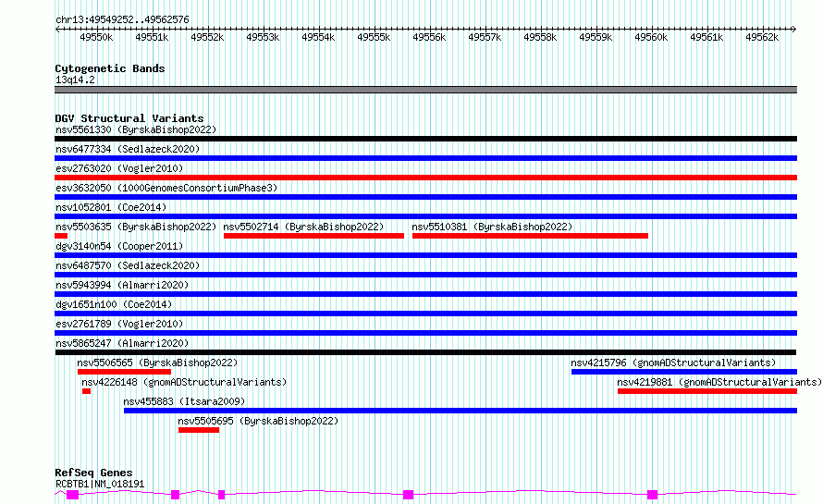Select nsv5503635 (ByrskaBishop2022) label
823x504 pixels.
[136, 227]
